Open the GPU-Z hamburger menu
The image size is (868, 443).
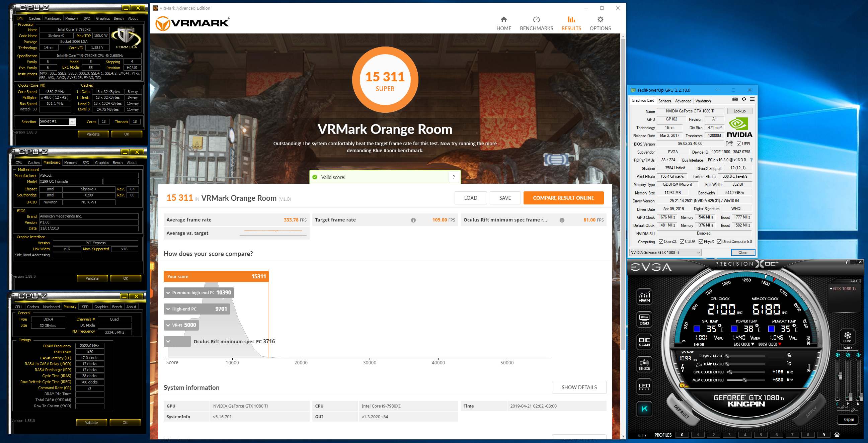pos(752,99)
